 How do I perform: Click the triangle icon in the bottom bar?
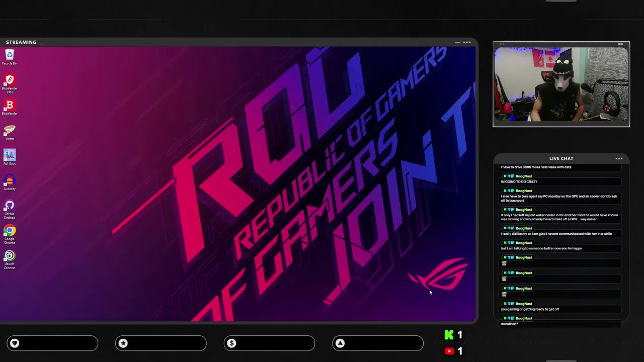[x=340, y=343]
